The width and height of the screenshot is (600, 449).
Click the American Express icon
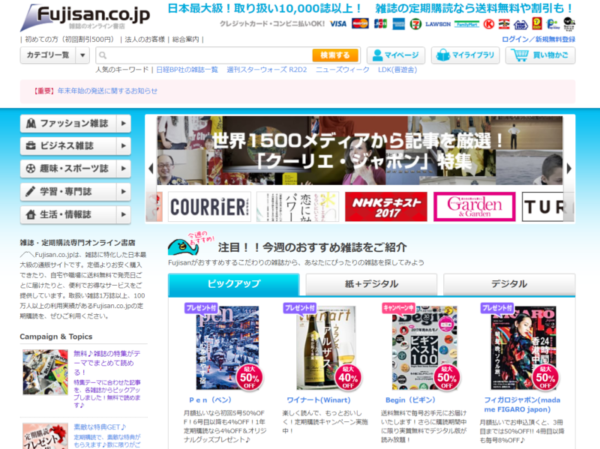399,24
